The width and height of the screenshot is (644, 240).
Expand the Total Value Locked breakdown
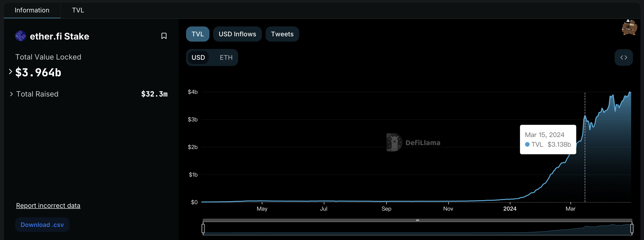tap(11, 72)
